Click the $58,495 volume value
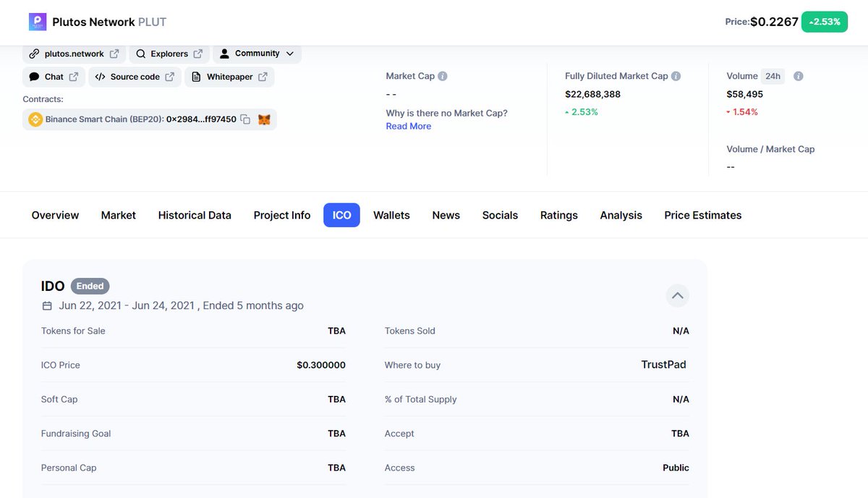This screenshot has height=498, width=868. (745, 94)
